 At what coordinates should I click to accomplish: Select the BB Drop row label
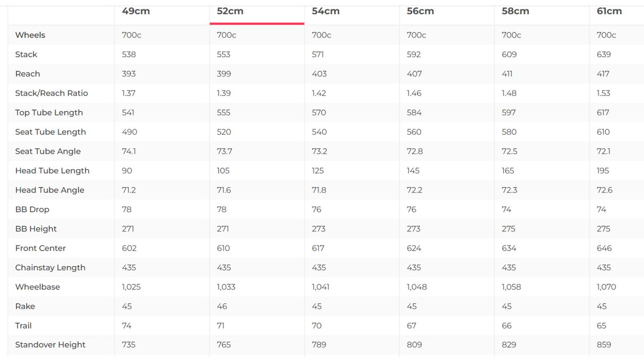[x=32, y=209]
